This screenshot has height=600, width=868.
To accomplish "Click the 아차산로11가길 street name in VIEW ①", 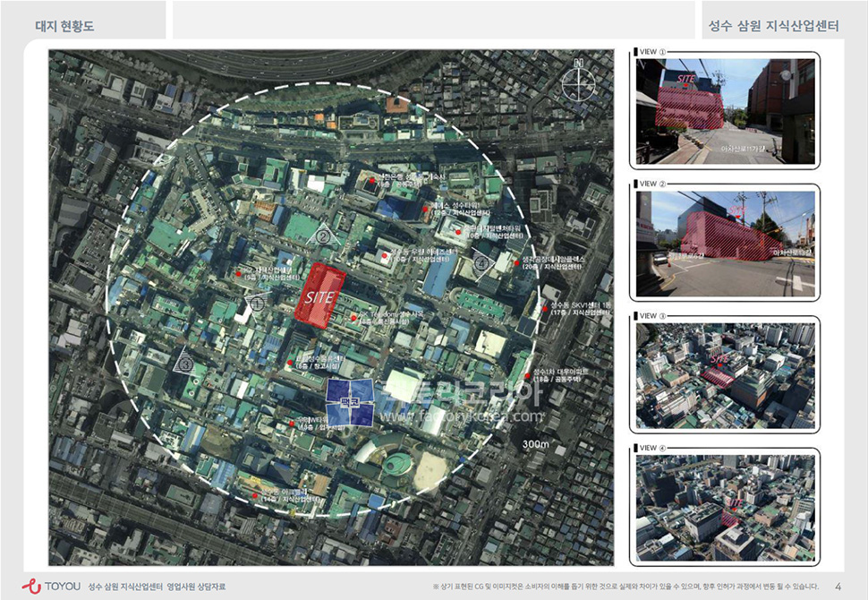I will [743, 149].
